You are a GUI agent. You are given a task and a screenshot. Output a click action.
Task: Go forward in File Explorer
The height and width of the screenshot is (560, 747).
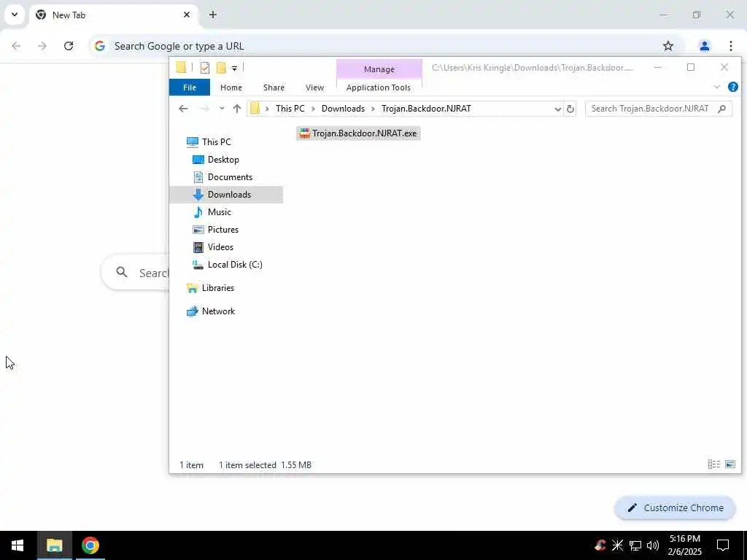point(204,109)
